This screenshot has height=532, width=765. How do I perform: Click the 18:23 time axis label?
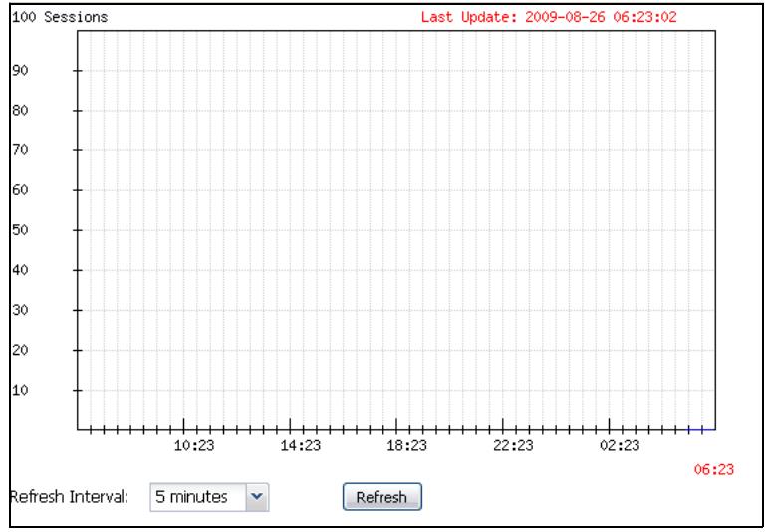pyautogui.click(x=406, y=446)
